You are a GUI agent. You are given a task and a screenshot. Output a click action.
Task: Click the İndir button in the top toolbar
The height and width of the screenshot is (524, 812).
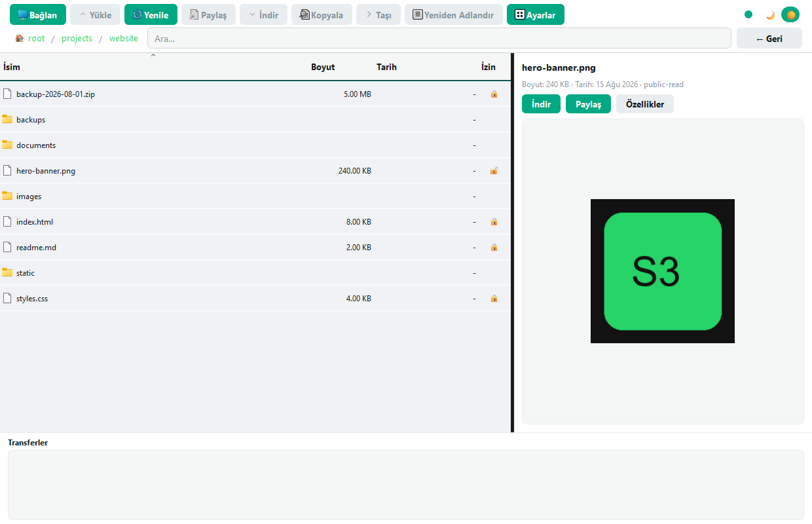click(263, 14)
